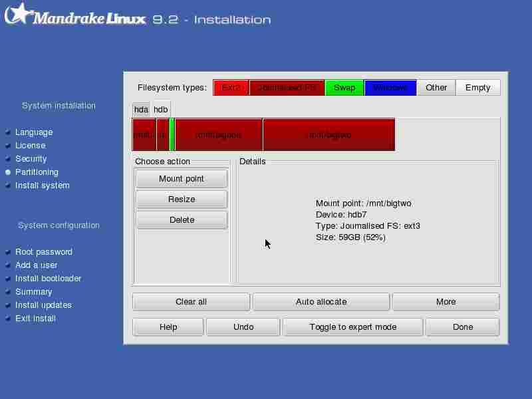532x399 pixels.
Task: Click the 'System installation' sidebar heading
Action: pos(59,106)
